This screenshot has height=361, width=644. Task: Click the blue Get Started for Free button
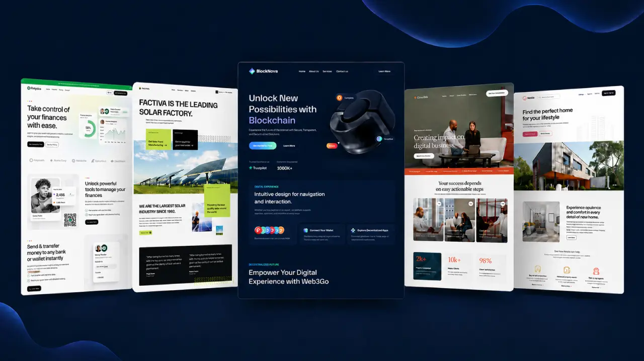(x=263, y=146)
